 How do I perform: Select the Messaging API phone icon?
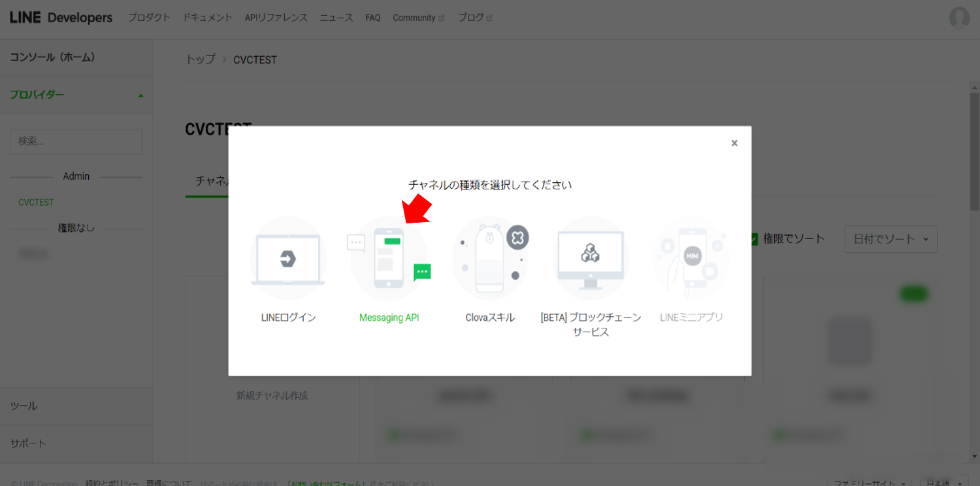(389, 259)
